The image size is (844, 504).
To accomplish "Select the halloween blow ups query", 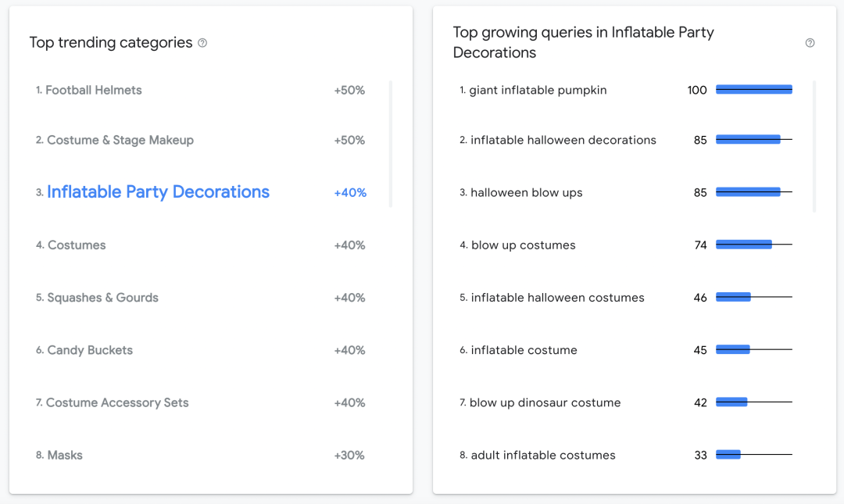I will [x=526, y=192].
